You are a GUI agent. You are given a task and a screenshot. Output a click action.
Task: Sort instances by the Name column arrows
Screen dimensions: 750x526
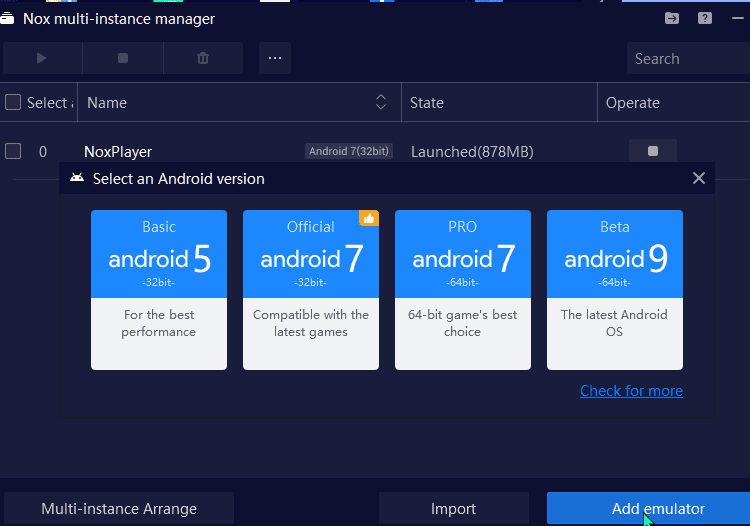(381, 102)
